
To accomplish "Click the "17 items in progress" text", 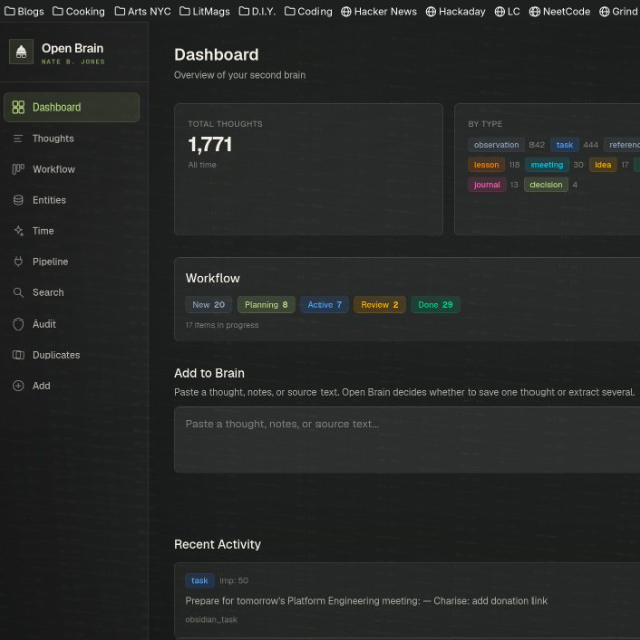I will [222, 325].
